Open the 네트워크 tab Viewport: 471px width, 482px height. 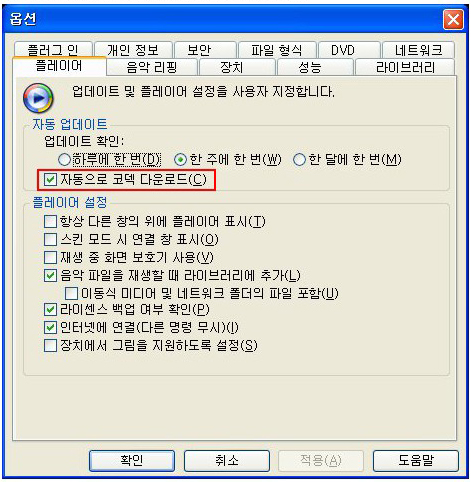(418, 50)
